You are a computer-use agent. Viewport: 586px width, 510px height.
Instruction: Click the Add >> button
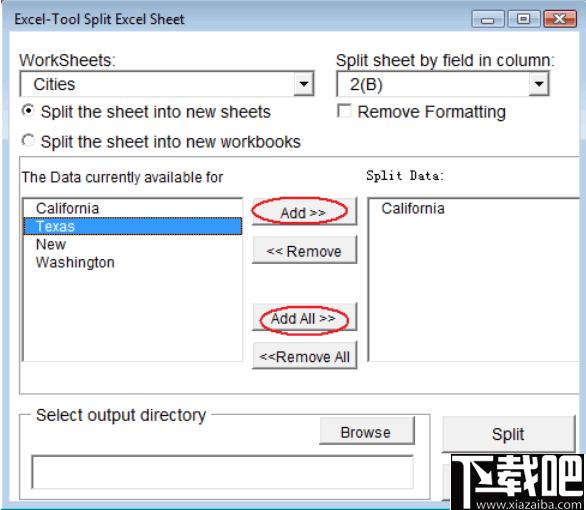pos(304,212)
